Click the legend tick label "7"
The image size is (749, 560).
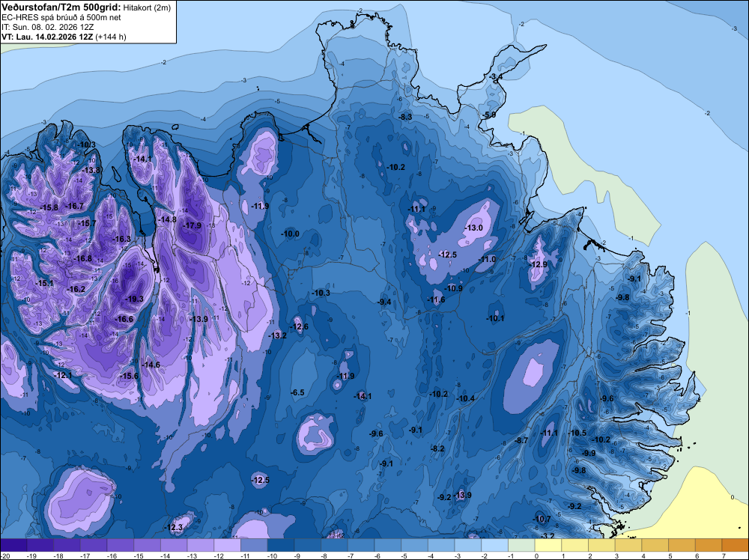724,556
